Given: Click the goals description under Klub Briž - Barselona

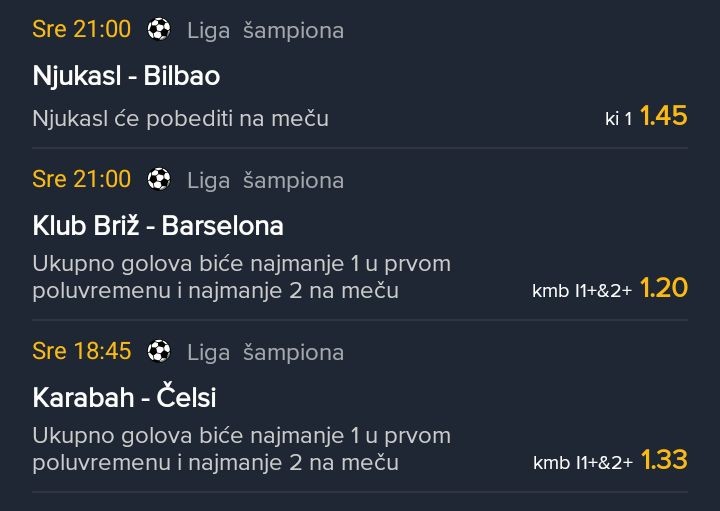Looking at the screenshot, I should pyautogui.click(x=241, y=277).
